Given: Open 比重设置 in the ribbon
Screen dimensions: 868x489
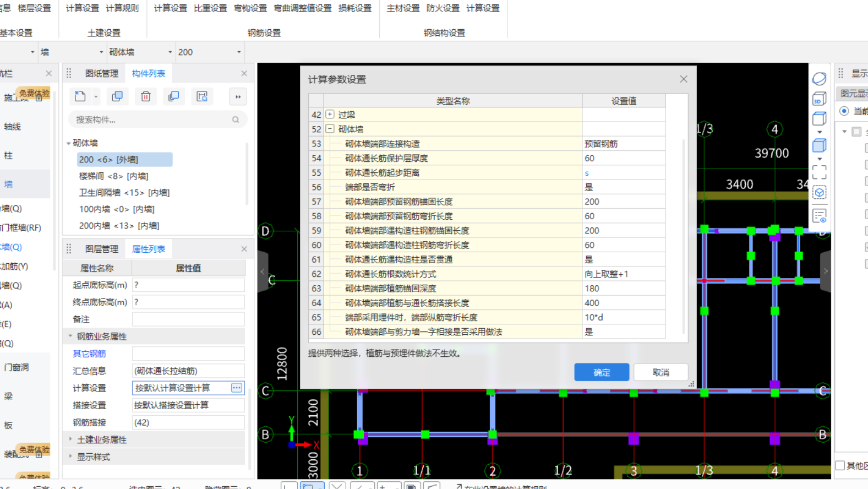Looking at the screenshot, I should (210, 8).
